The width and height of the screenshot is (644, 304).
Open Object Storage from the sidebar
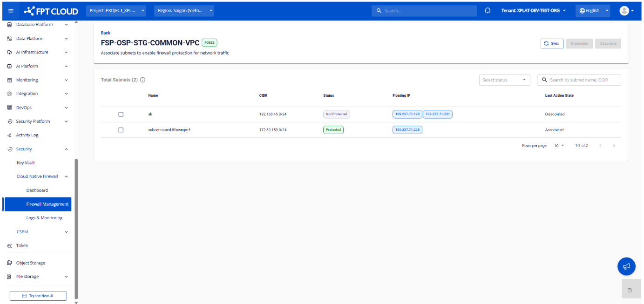[31, 263]
